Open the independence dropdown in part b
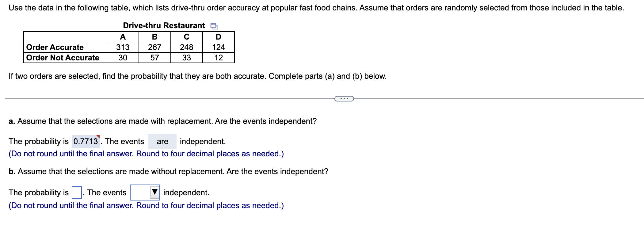The height and width of the screenshot is (225, 644). [x=144, y=193]
